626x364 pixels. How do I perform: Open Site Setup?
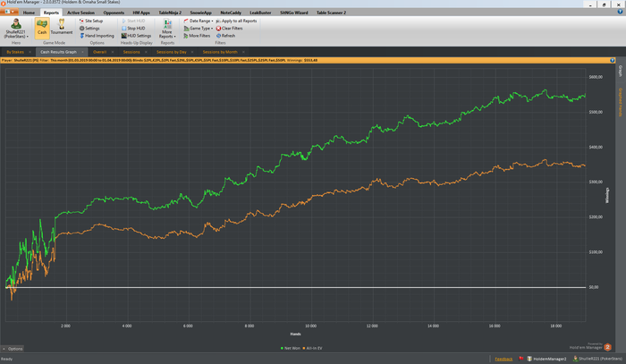(x=91, y=21)
